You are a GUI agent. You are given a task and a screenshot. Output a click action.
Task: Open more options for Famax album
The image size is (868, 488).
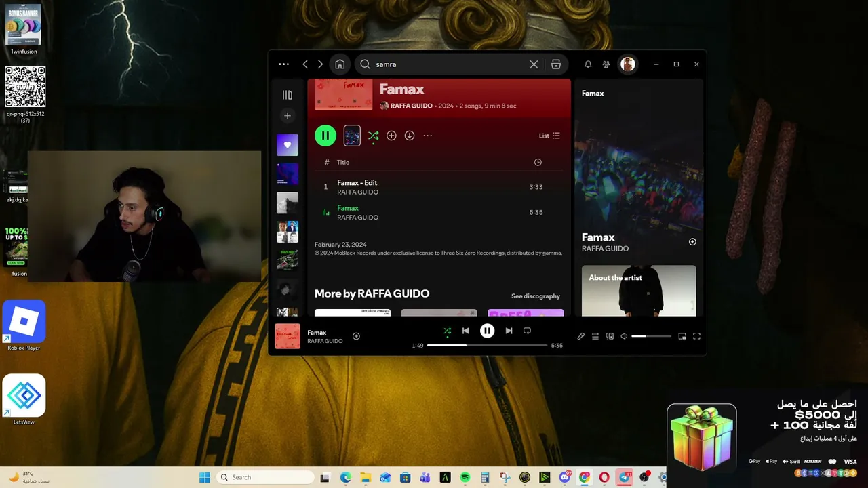click(x=428, y=136)
